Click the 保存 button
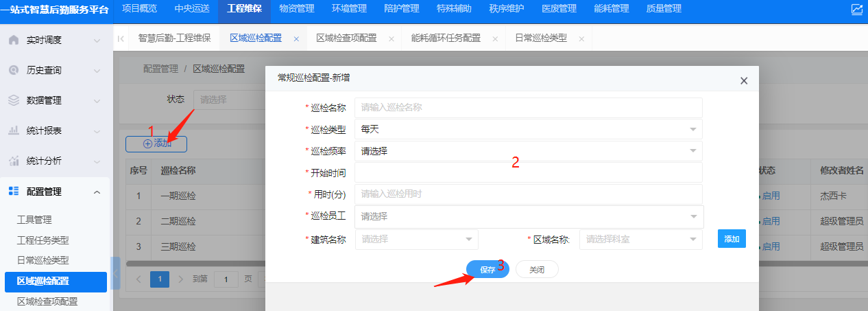 [487, 270]
